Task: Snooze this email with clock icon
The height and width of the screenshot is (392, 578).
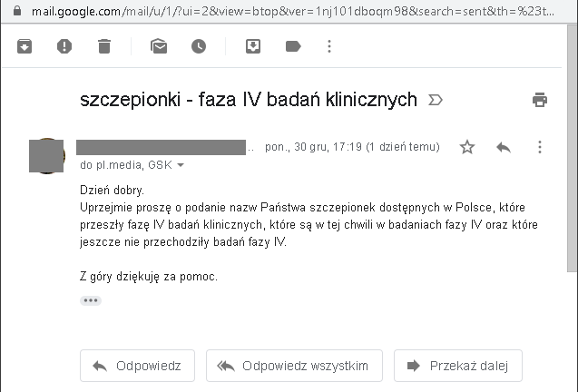Action: (198, 46)
